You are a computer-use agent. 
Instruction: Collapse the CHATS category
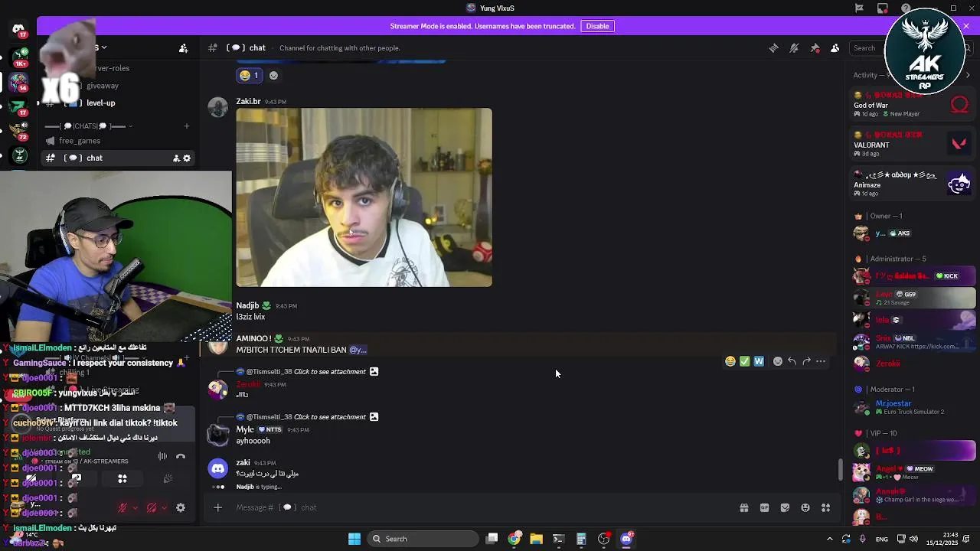[89, 126]
